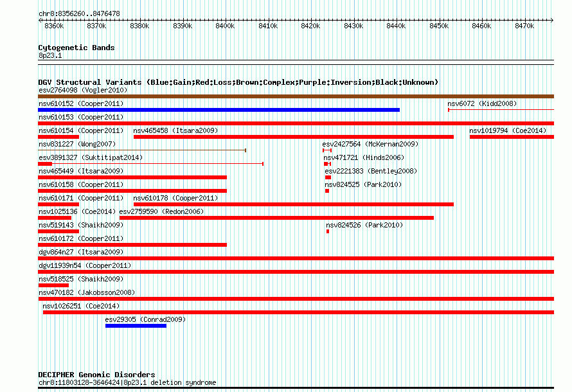Click the dgv11939n54 (Cooper2011) label

click(85, 265)
